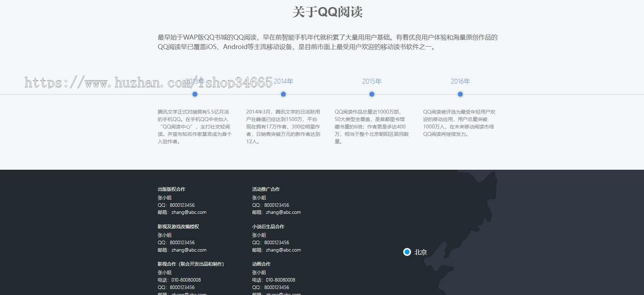Open the email address under 小说衍生品合作
The image size is (644, 295).
283,250
